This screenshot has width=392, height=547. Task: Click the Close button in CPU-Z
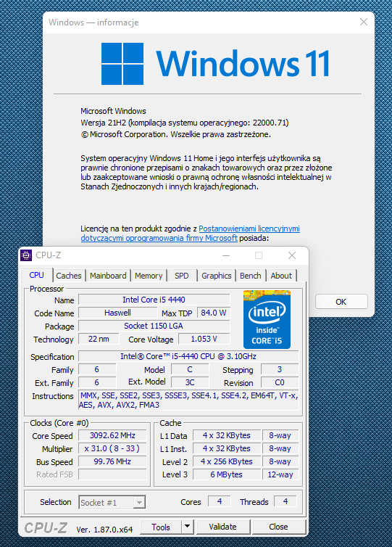[278, 527]
